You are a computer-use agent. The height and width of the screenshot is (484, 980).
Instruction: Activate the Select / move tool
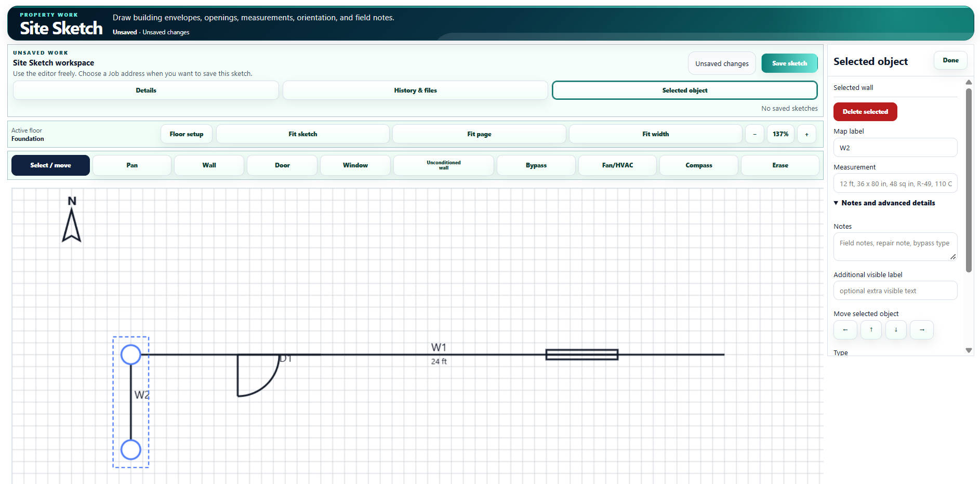[x=50, y=165]
